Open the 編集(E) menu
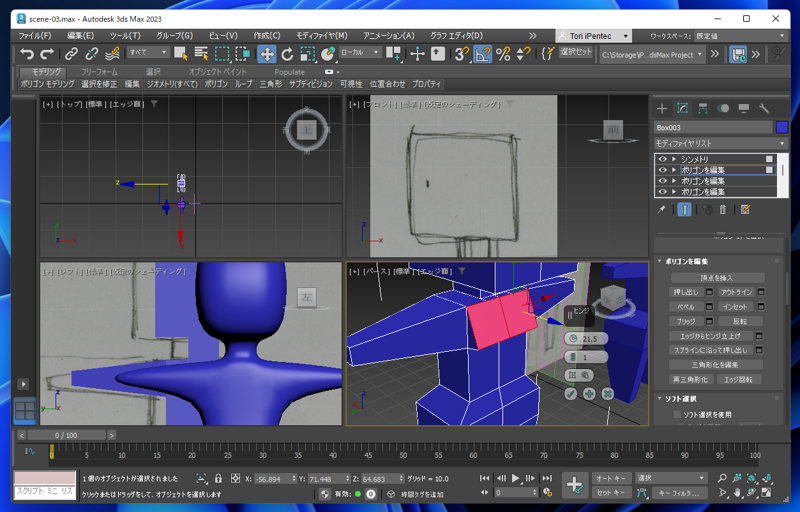Image resolution: width=800 pixels, height=512 pixels. pos(80,36)
